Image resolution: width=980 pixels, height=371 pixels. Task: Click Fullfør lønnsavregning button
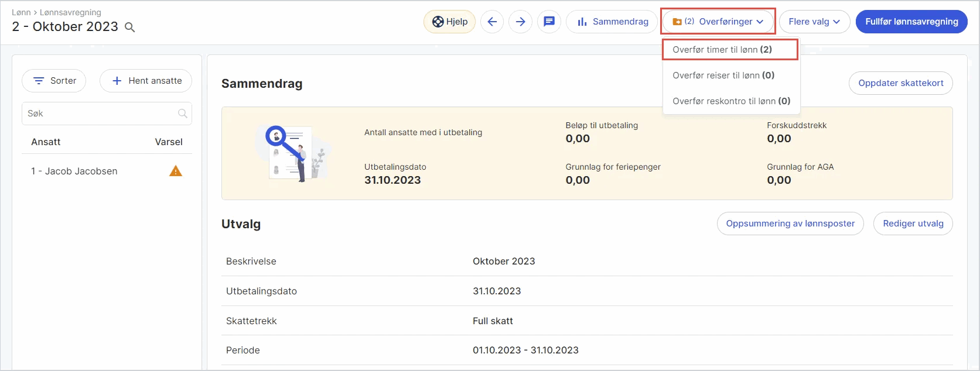(x=911, y=22)
